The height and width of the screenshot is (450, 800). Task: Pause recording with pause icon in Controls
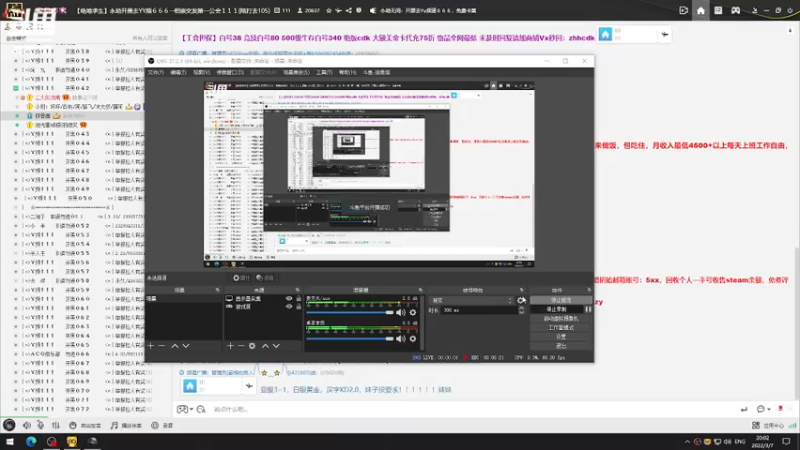coord(588,309)
